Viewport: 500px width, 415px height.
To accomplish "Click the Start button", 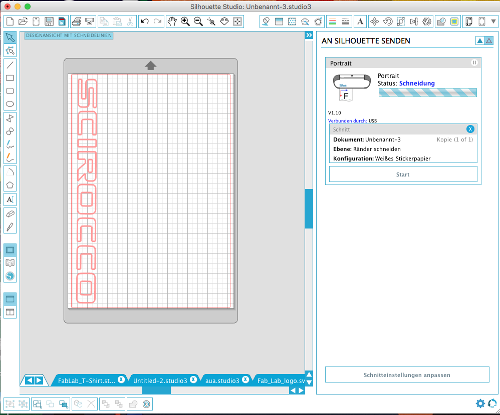I will click(403, 174).
